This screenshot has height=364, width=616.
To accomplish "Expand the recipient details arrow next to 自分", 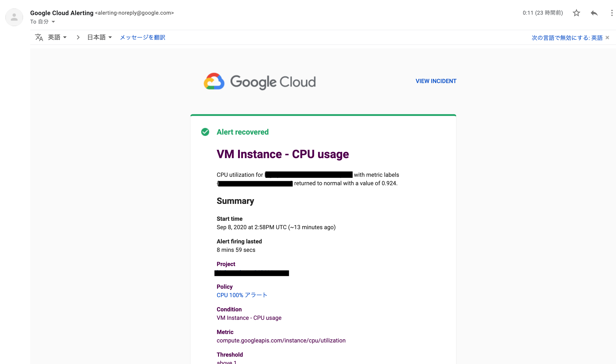I will click(53, 22).
